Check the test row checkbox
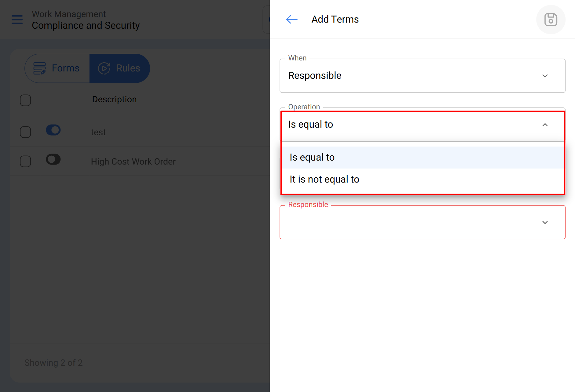 click(25, 132)
